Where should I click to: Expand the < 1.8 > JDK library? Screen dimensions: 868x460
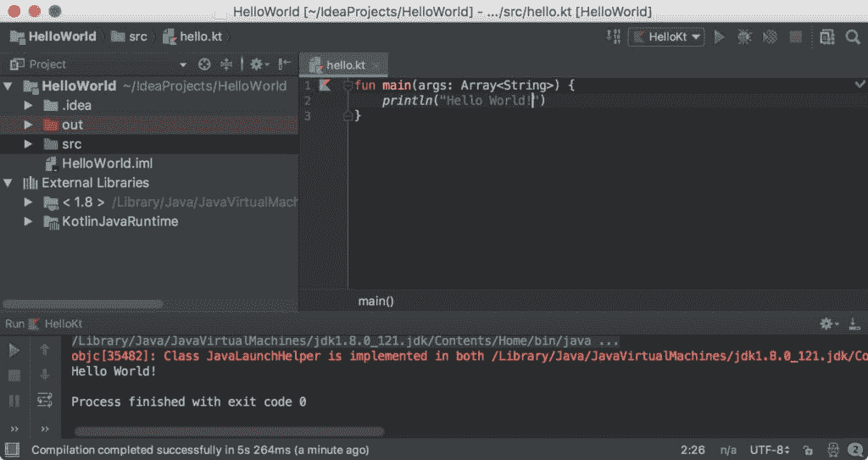click(28, 202)
